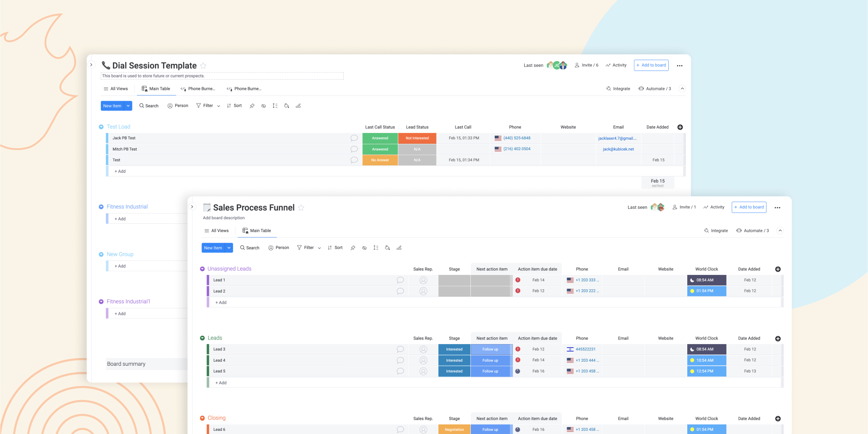Open the conversation bubble for Lead 6

click(x=400, y=429)
